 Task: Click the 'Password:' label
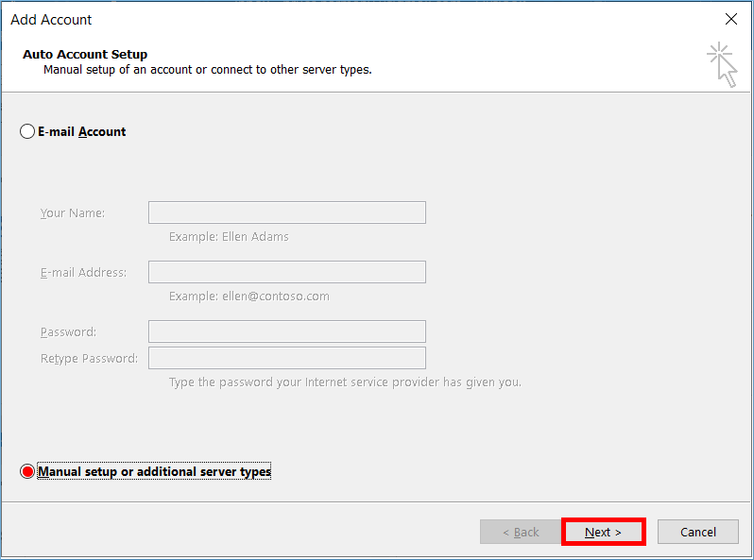(68, 332)
